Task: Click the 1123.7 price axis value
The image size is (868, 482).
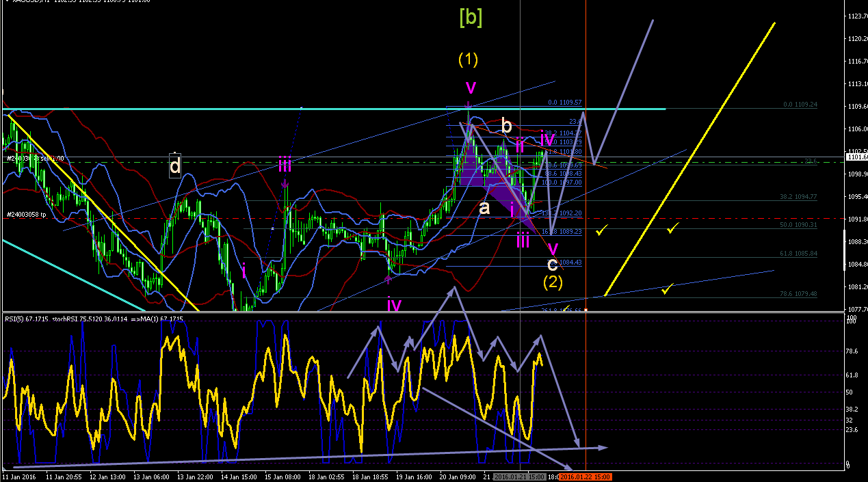Action: [858, 16]
